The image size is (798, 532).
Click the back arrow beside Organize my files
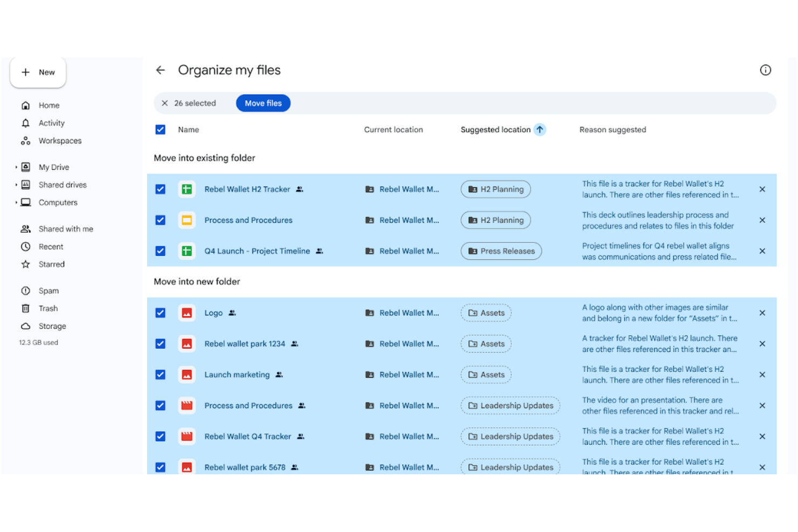[160, 70]
